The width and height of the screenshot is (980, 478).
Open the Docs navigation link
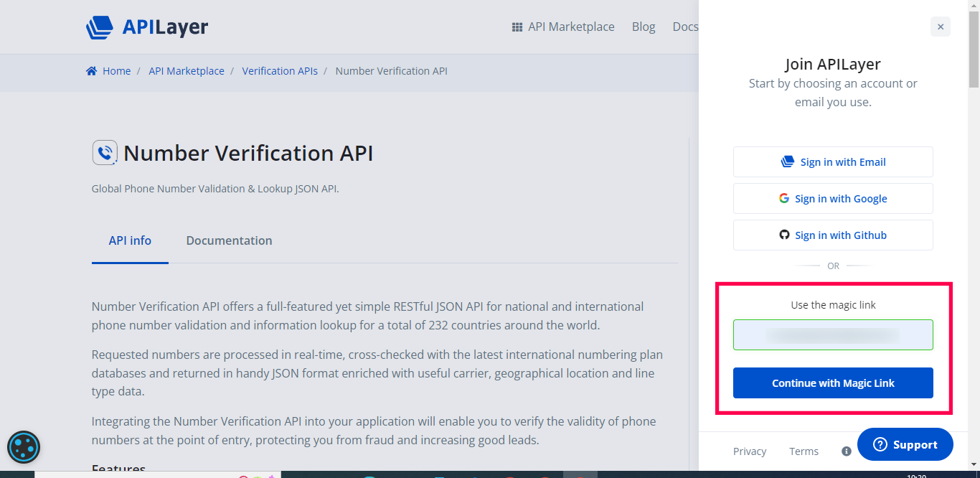click(685, 27)
